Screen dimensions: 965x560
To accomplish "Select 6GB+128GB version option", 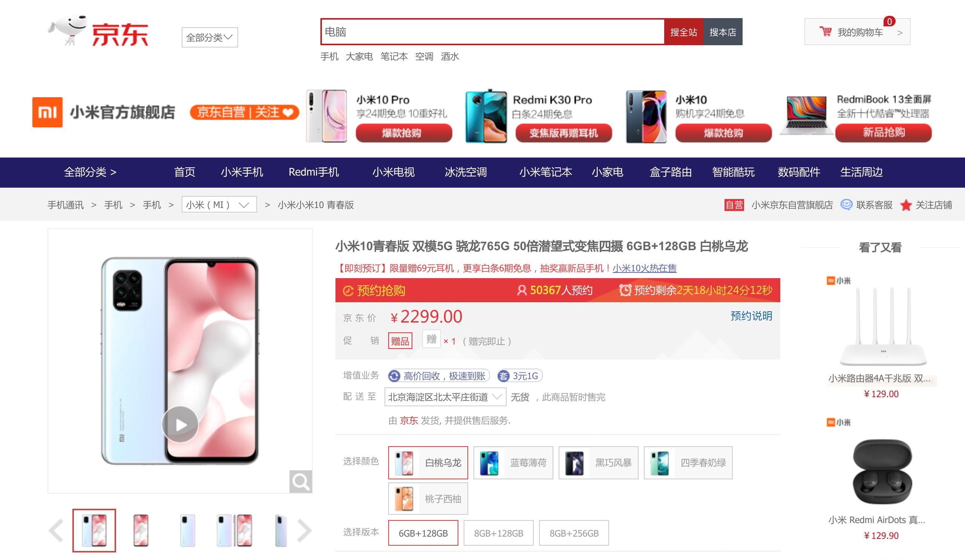I will 423,533.
